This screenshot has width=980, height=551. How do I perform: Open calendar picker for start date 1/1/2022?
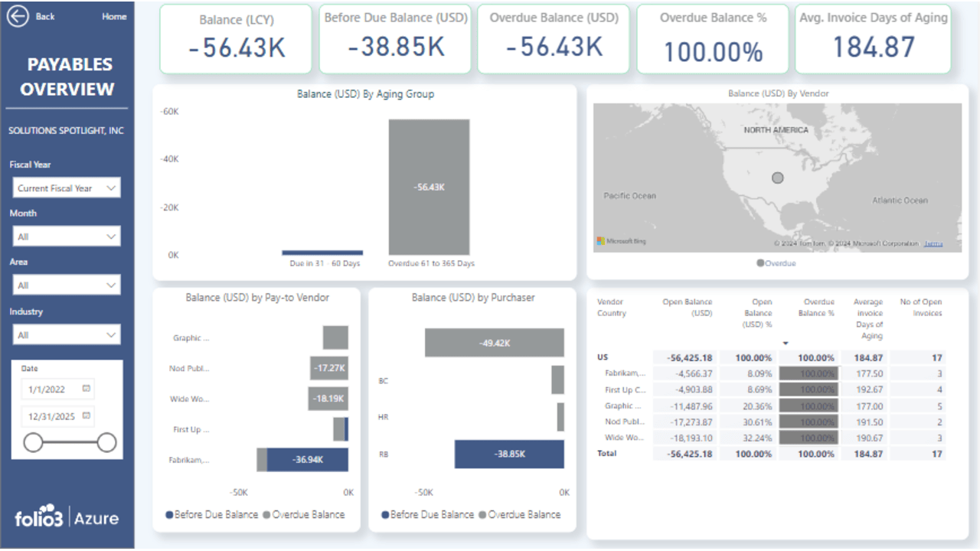[87, 389]
